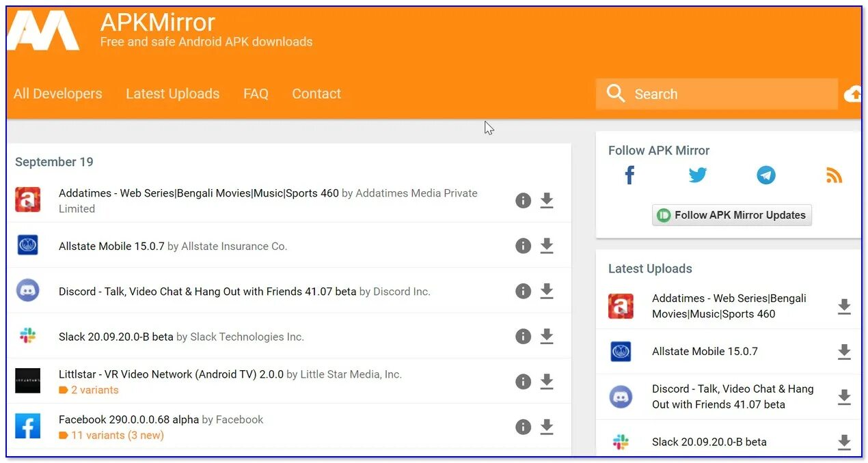Open Slack app icon in main list
868x463 pixels.
[28, 336]
